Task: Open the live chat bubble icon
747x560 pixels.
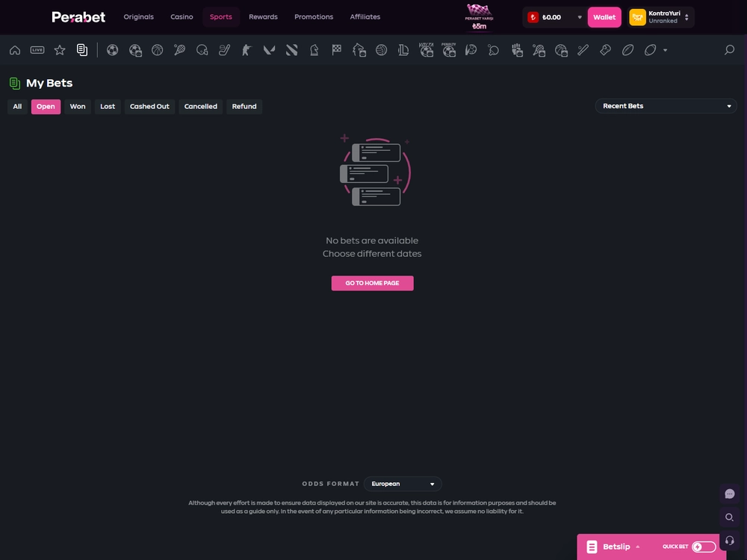Action: tap(729, 494)
